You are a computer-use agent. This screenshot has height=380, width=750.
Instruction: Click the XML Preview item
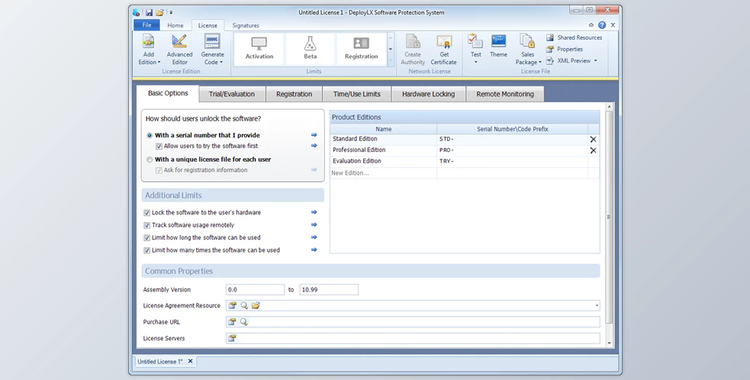coord(571,61)
